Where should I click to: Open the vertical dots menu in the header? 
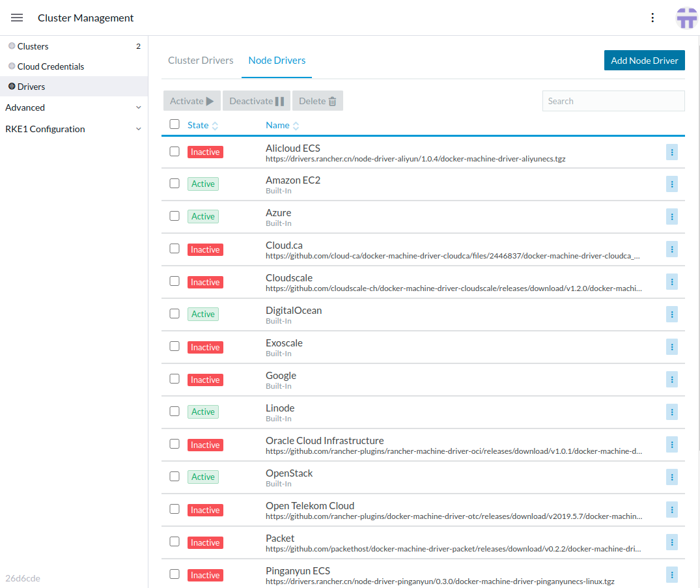click(652, 18)
